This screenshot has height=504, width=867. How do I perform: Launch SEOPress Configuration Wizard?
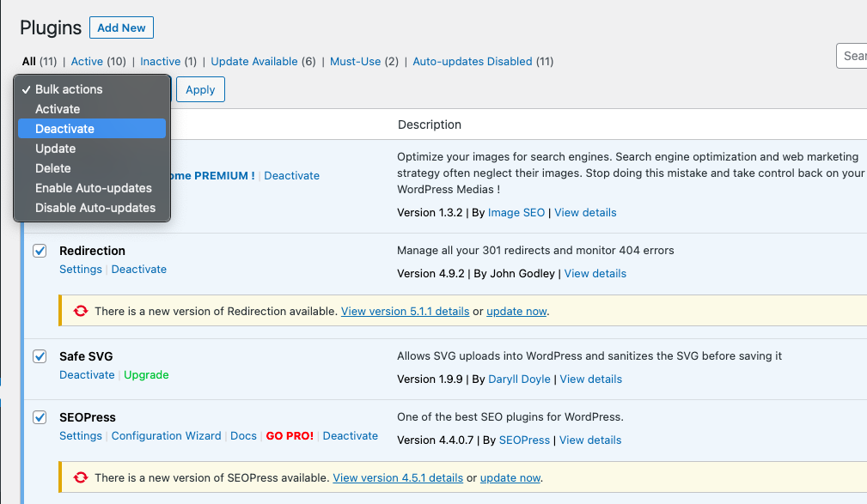[x=167, y=435]
